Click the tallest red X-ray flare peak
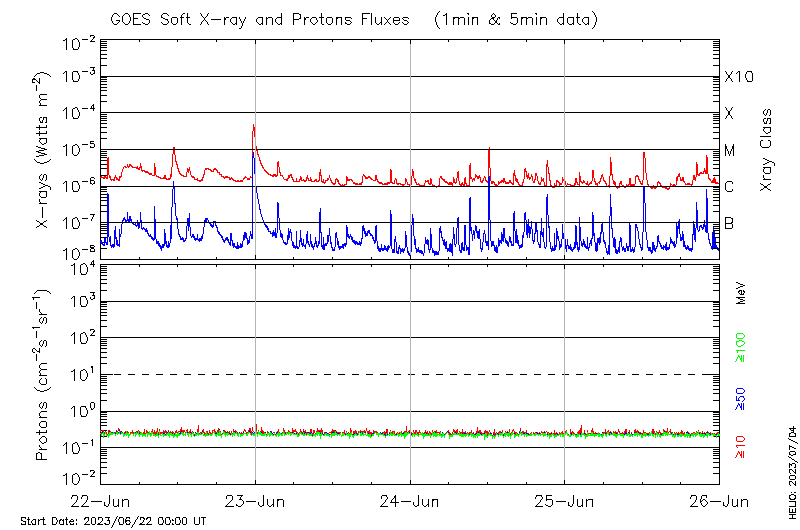Viewport: 800px width, 530px height. 254,127
